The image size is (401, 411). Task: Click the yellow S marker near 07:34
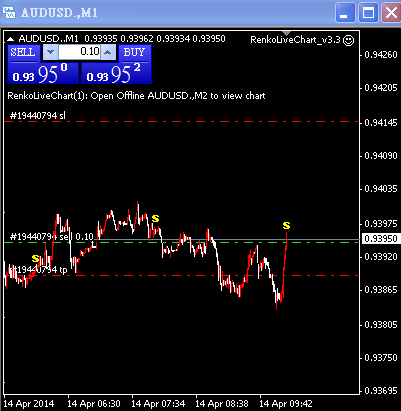pyautogui.click(x=155, y=219)
